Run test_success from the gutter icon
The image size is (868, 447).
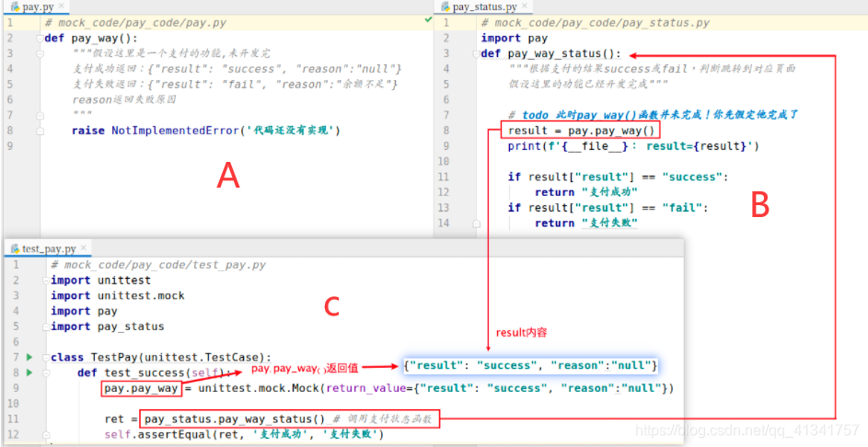point(29,372)
